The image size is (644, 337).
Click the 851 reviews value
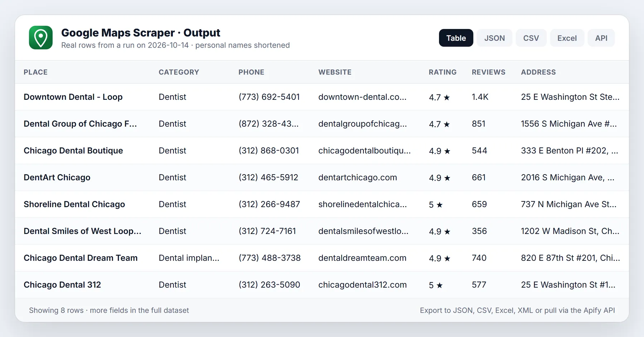479,124
